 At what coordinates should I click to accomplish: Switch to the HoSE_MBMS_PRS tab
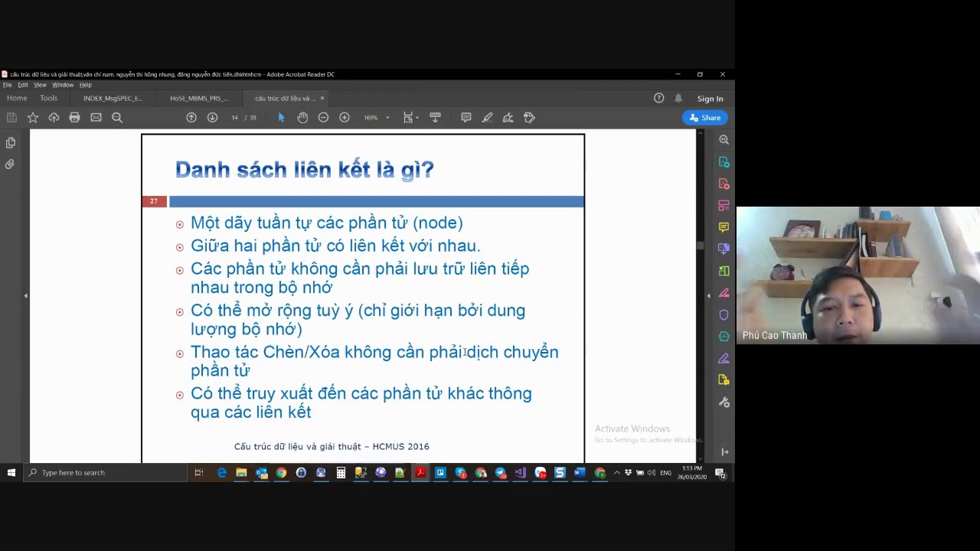pos(199,98)
